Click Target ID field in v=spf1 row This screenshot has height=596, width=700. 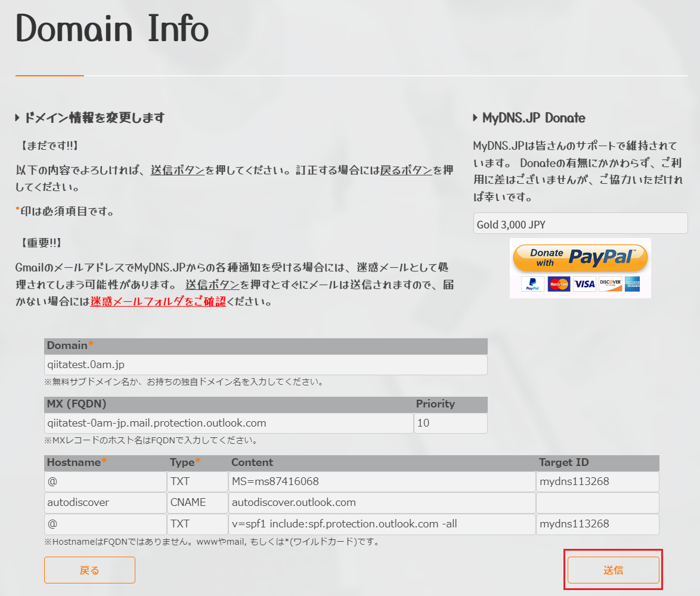(x=597, y=524)
